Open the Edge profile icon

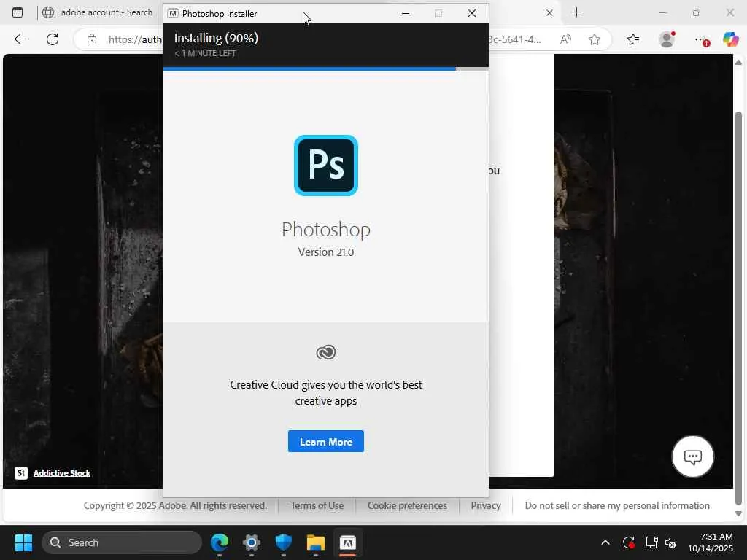pyautogui.click(x=667, y=39)
